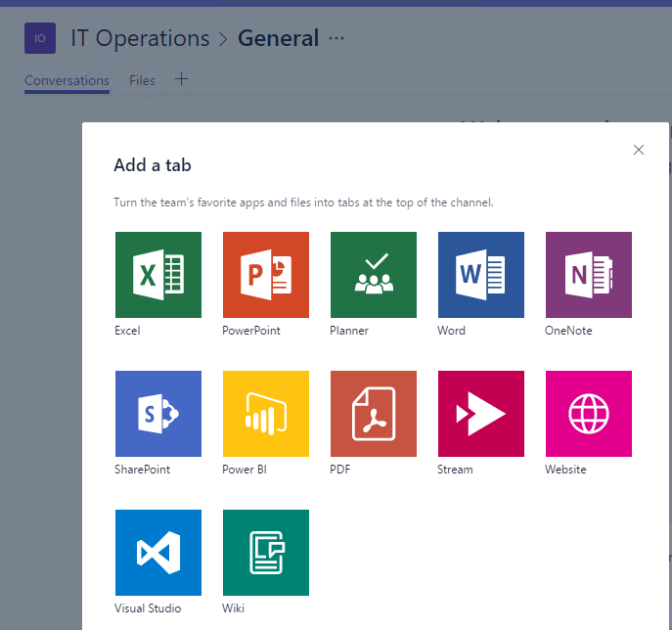672x630 pixels.
Task: Pick the Word app tile
Action: [x=481, y=275]
